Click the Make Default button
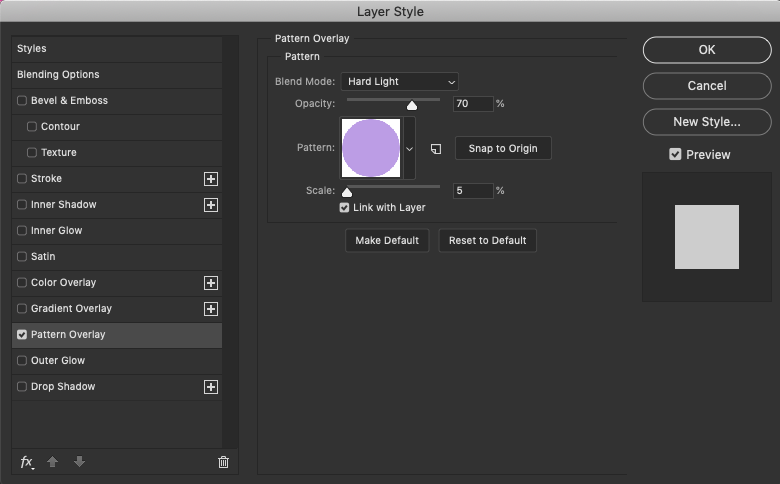Screen dimensions: 780x484 (x=387, y=240)
